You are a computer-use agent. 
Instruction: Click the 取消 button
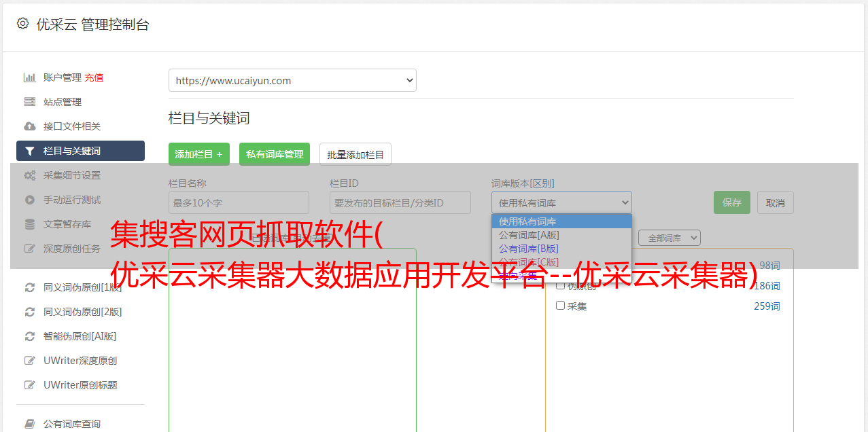tap(776, 202)
